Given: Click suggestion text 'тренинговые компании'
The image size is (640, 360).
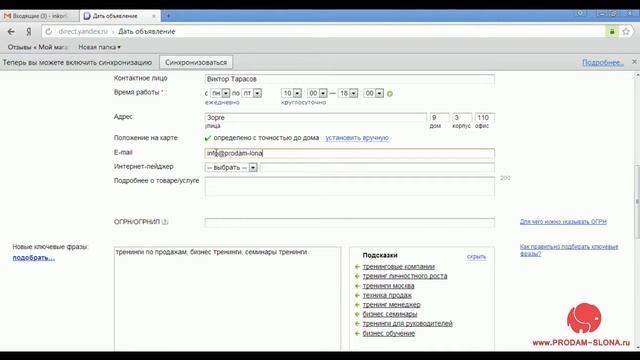Looking at the screenshot, I should 398,267.
